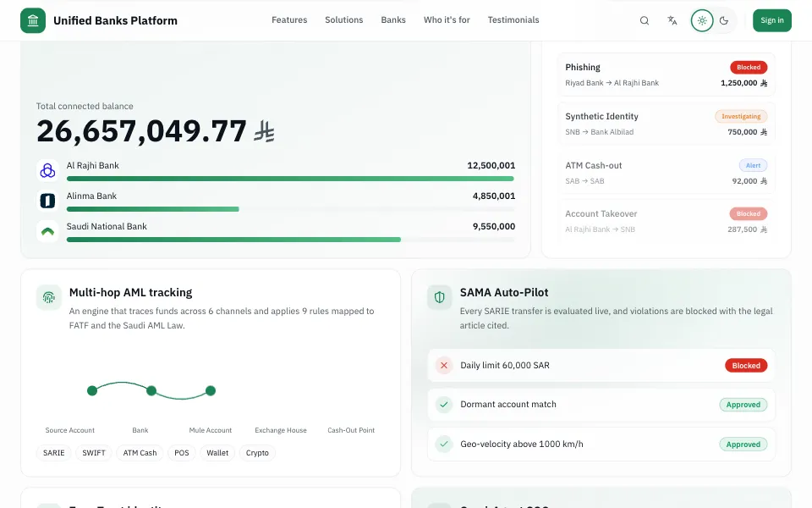Click the checkmark icon on Geo-velocity row

pyautogui.click(x=444, y=444)
